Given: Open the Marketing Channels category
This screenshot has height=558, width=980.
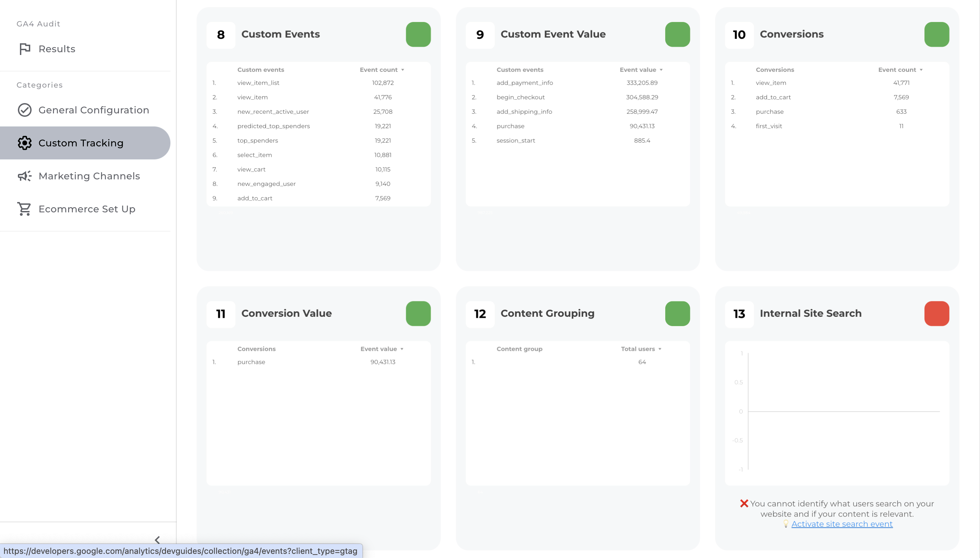Looking at the screenshot, I should (x=89, y=176).
